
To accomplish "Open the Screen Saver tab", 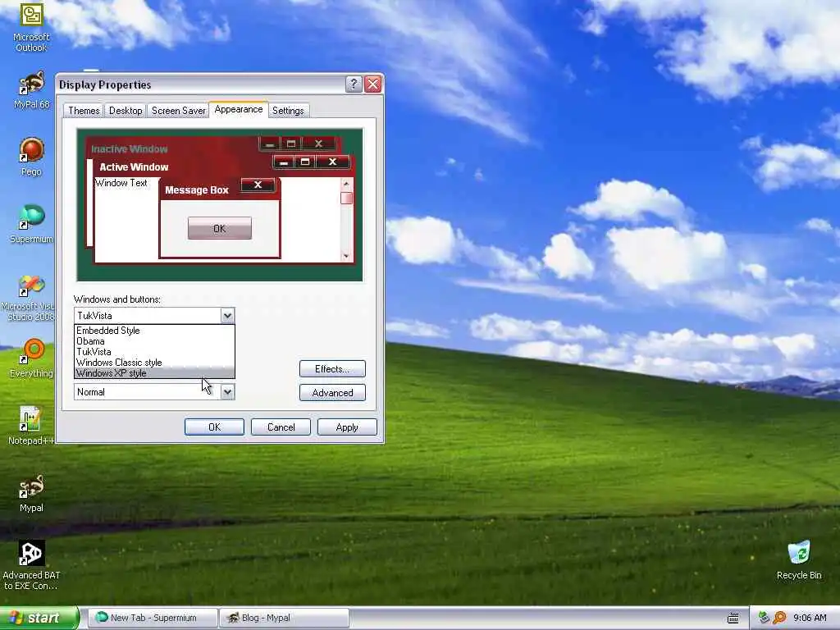I will (x=178, y=111).
